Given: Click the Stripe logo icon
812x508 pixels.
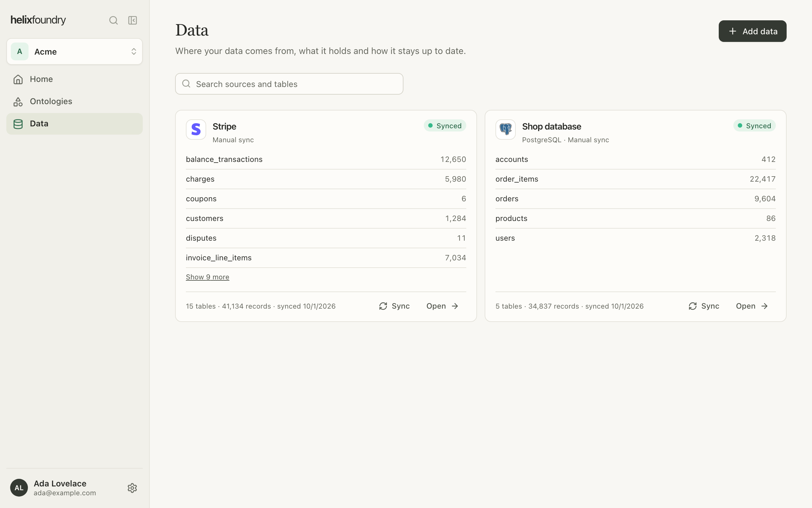Looking at the screenshot, I should [x=196, y=129].
